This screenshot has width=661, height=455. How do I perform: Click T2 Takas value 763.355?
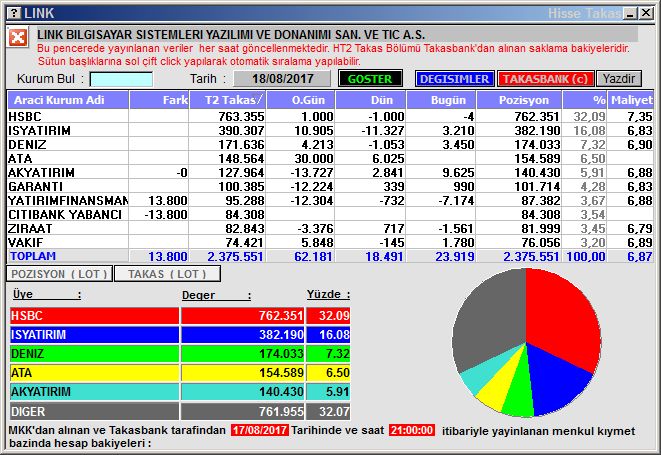[241, 116]
